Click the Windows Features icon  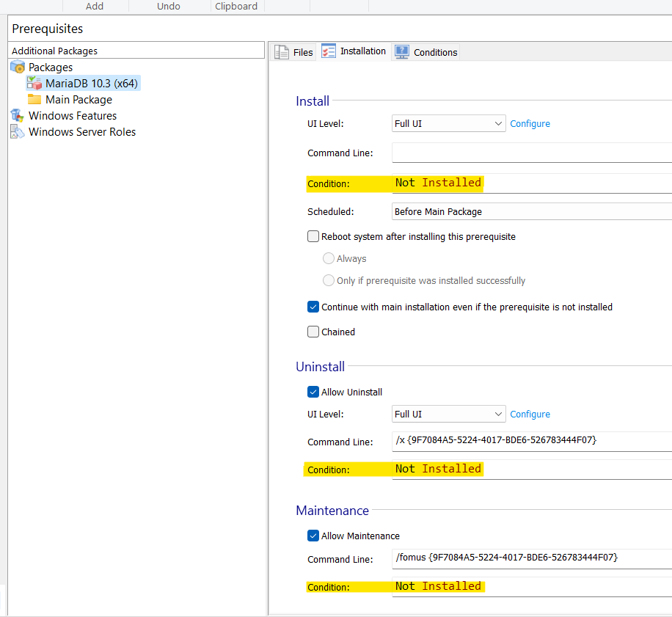click(18, 116)
